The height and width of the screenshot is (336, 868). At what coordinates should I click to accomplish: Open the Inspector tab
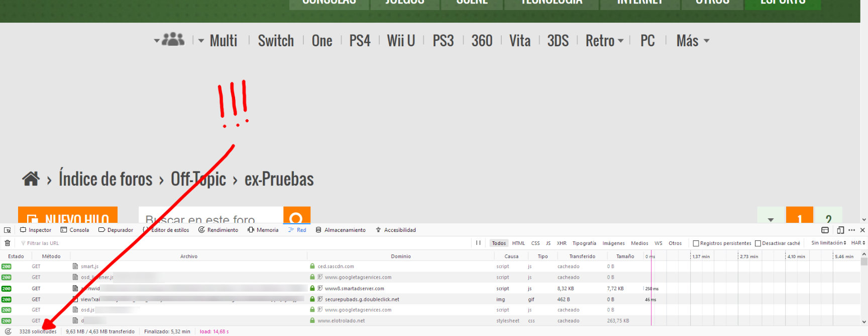[36, 230]
